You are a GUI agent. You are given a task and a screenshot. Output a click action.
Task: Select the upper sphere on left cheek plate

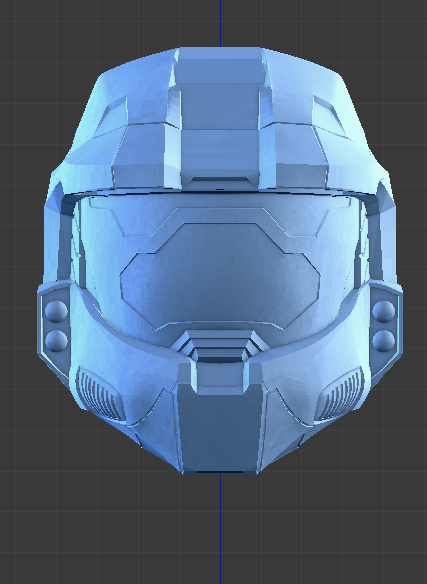57,311
